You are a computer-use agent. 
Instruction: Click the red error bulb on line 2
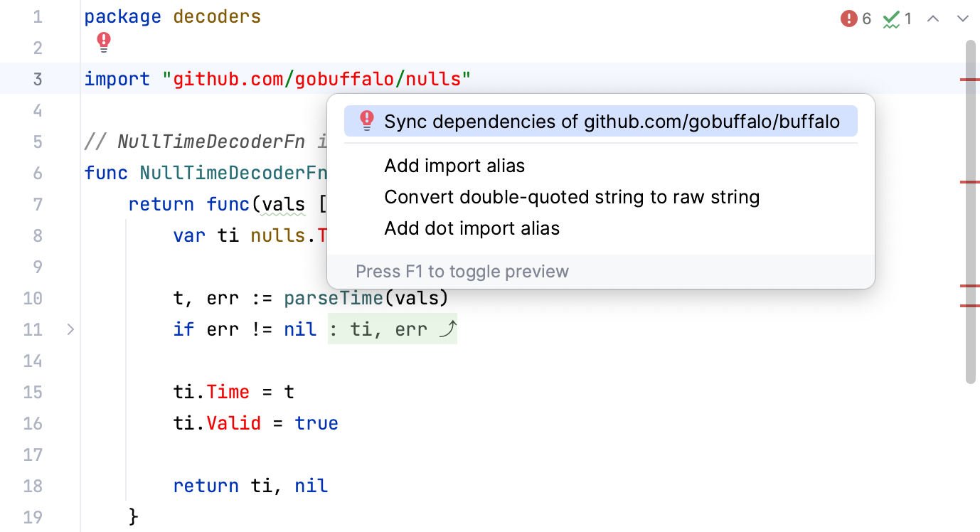pyautogui.click(x=104, y=43)
